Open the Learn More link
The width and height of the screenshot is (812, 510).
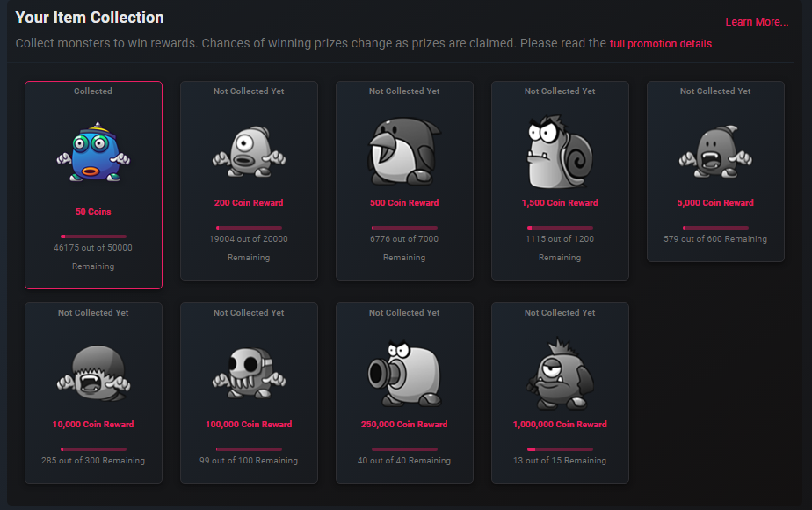pyautogui.click(x=757, y=22)
